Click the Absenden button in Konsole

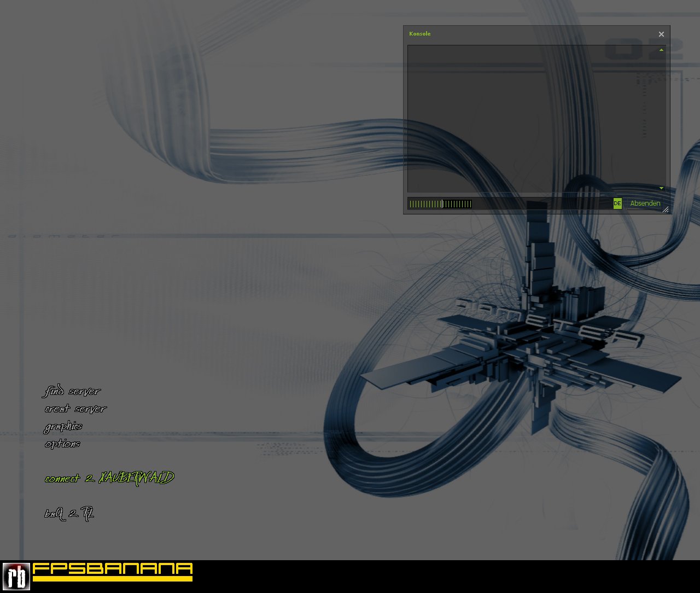tap(645, 204)
